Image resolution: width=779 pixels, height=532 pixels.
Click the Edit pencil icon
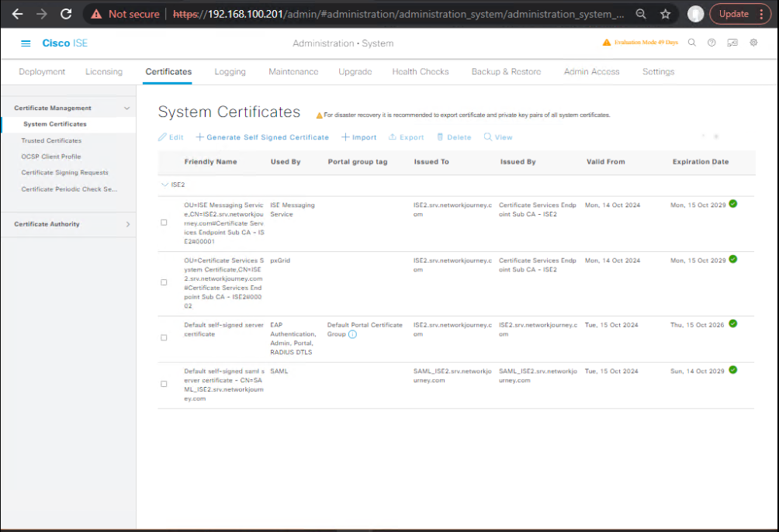(x=162, y=137)
